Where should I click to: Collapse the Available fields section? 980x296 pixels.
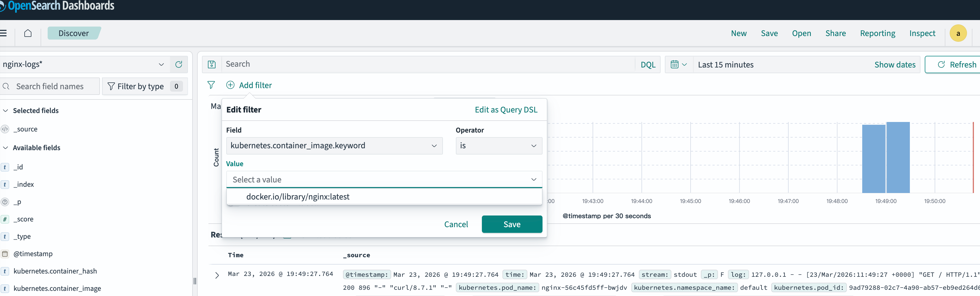pos(6,147)
